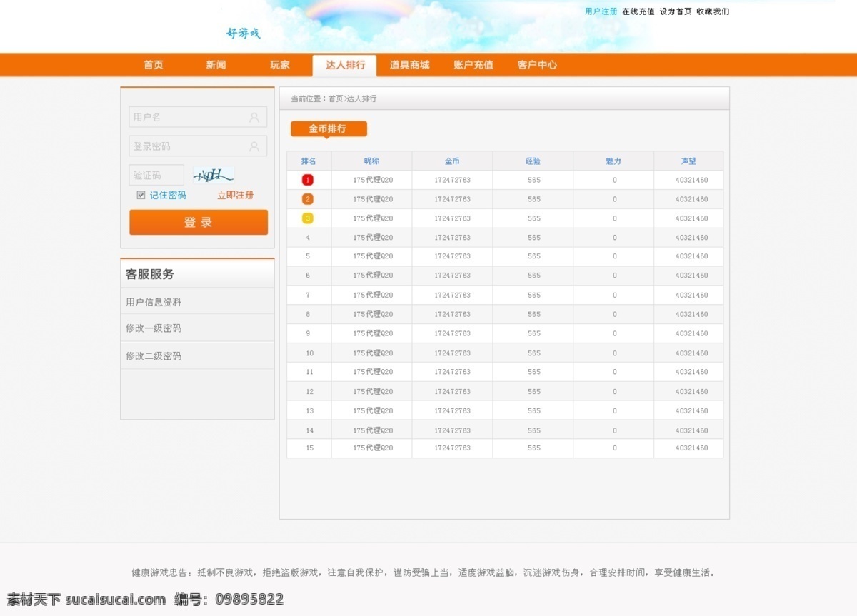The height and width of the screenshot is (616, 857).
Task: Click the 排名 column header
Action: click(309, 161)
